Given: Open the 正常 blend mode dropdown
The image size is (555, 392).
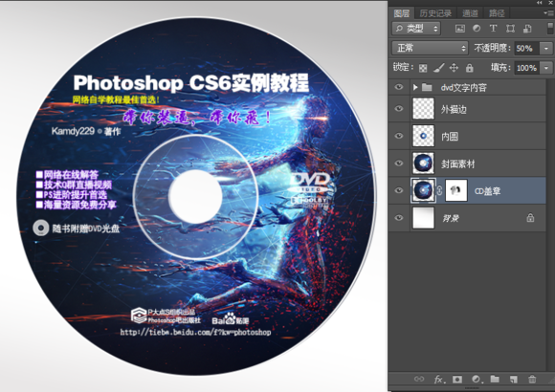Looking at the screenshot, I should (430, 48).
